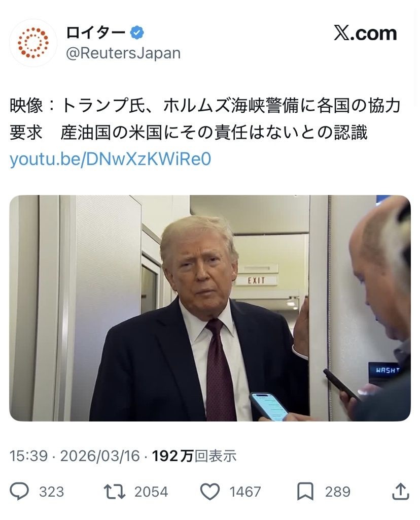Click the blue verified badge
Image resolution: width=420 pixels, height=520 pixels.
click(136, 33)
